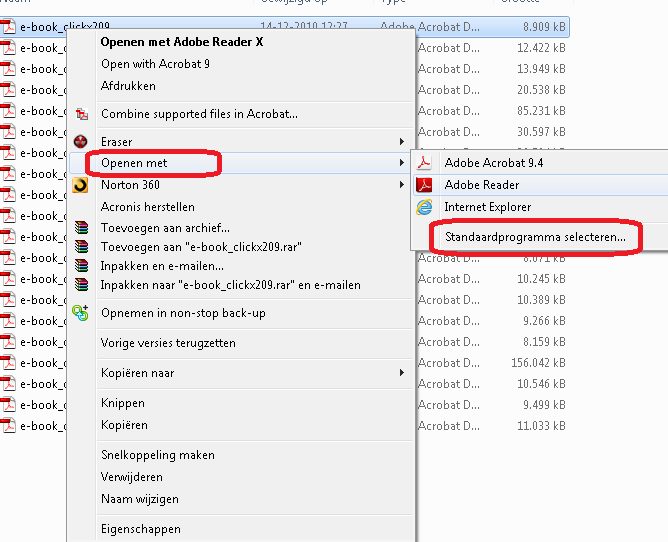Select PDF icon of the 10.389 kB file
This screenshot has height=542, width=668.
[x=8, y=300]
